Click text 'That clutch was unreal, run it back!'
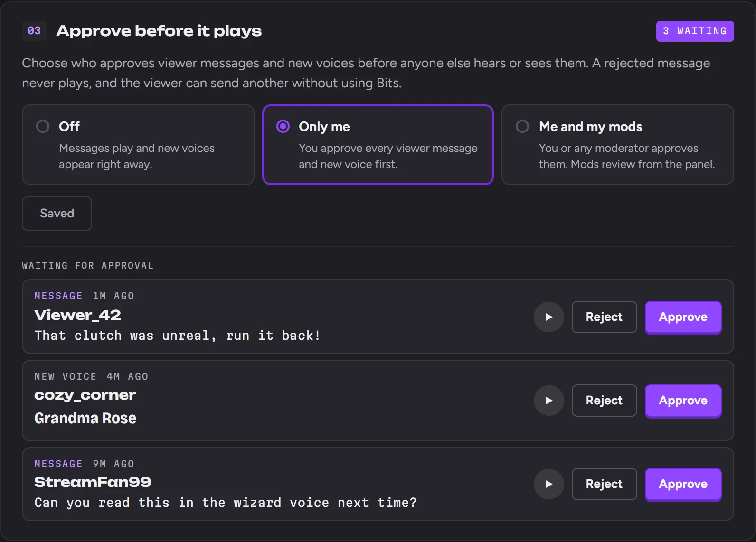 pos(178,336)
